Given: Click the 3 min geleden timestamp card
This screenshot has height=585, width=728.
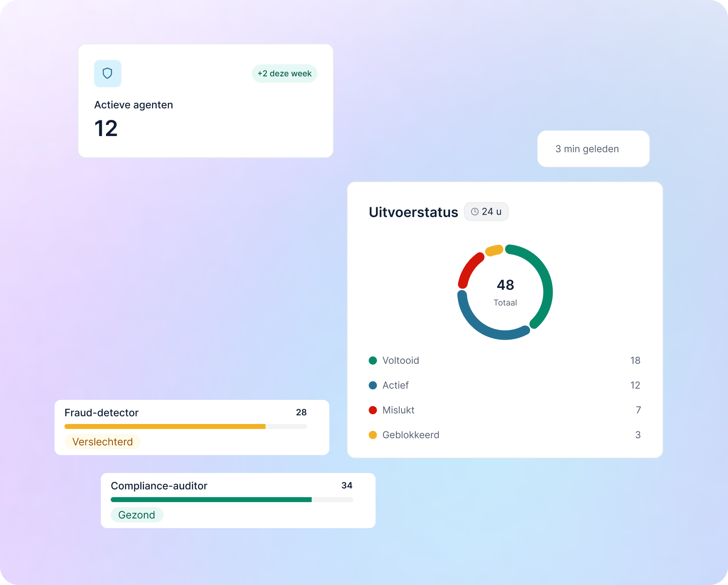Looking at the screenshot, I should pyautogui.click(x=593, y=149).
